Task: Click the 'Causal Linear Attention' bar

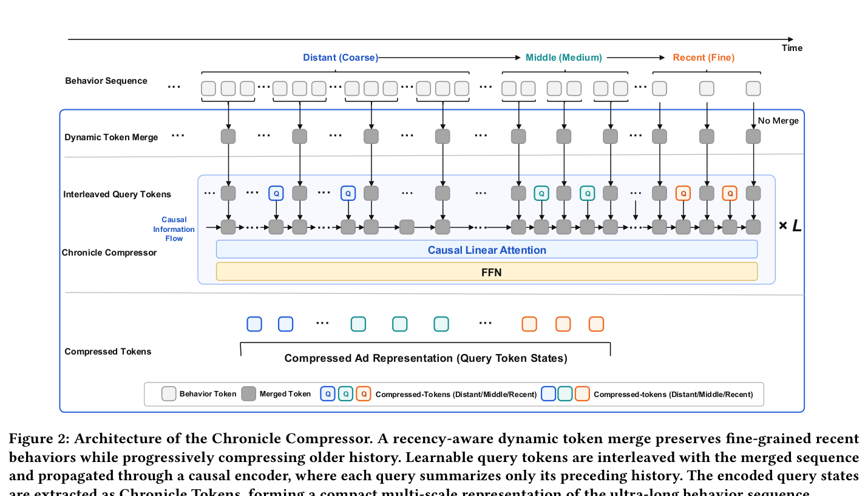Action: [x=487, y=250]
